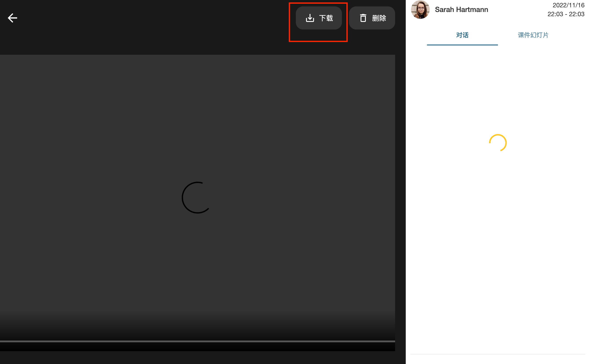Viewport: 589px width, 364px height.
Task: Click the divider line at chat bottom
Action: click(497, 354)
